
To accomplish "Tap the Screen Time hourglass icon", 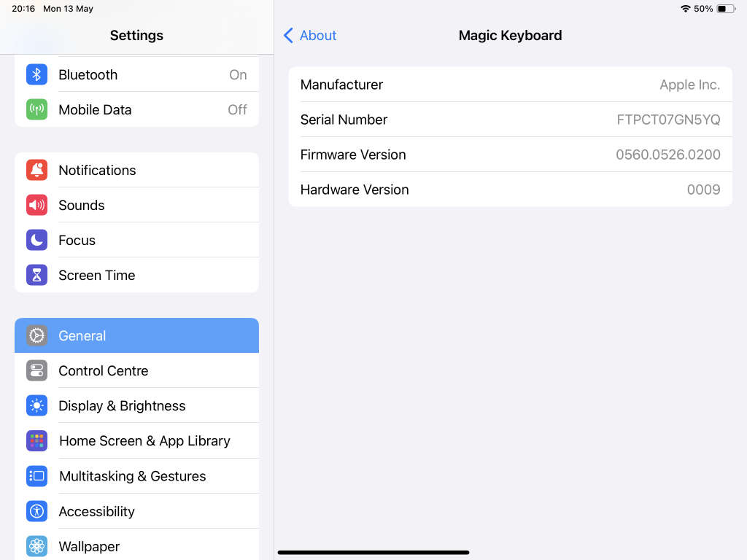I will click(x=36, y=275).
